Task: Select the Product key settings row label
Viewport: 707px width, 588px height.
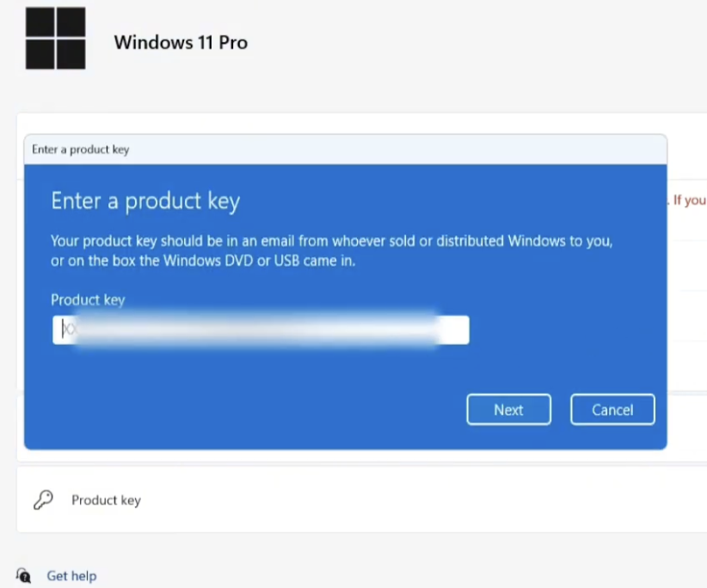Action: pos(106,500)
